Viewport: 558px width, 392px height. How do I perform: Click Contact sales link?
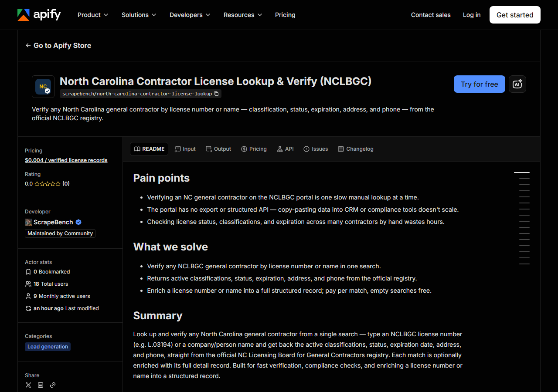tap(431, 15)
